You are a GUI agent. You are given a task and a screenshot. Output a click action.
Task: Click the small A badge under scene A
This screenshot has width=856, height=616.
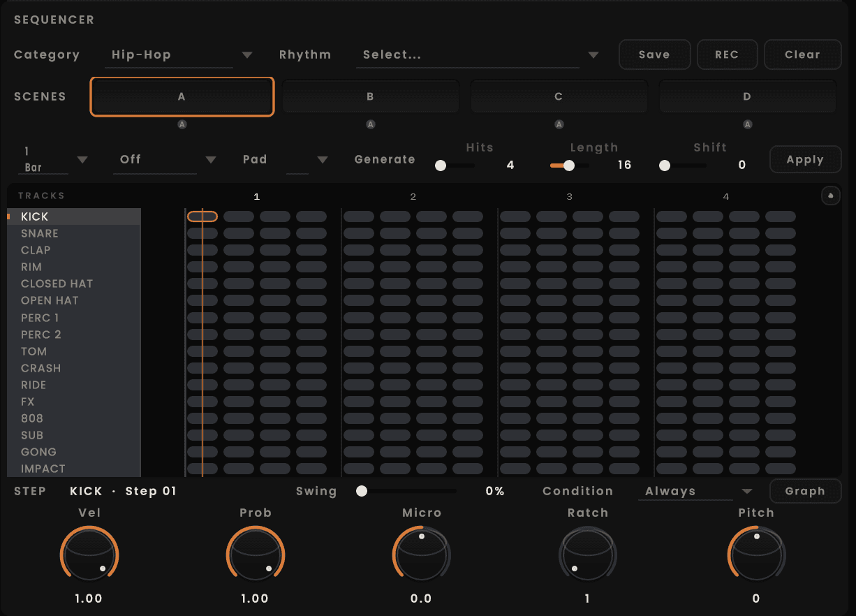coord(182,124)
